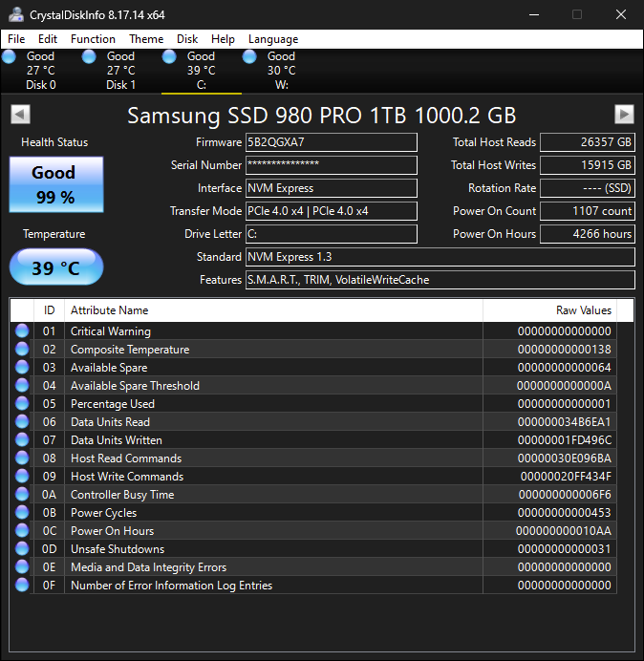Open the File menu
Screen dimensions: 644x661
click(x=16, y=39)
